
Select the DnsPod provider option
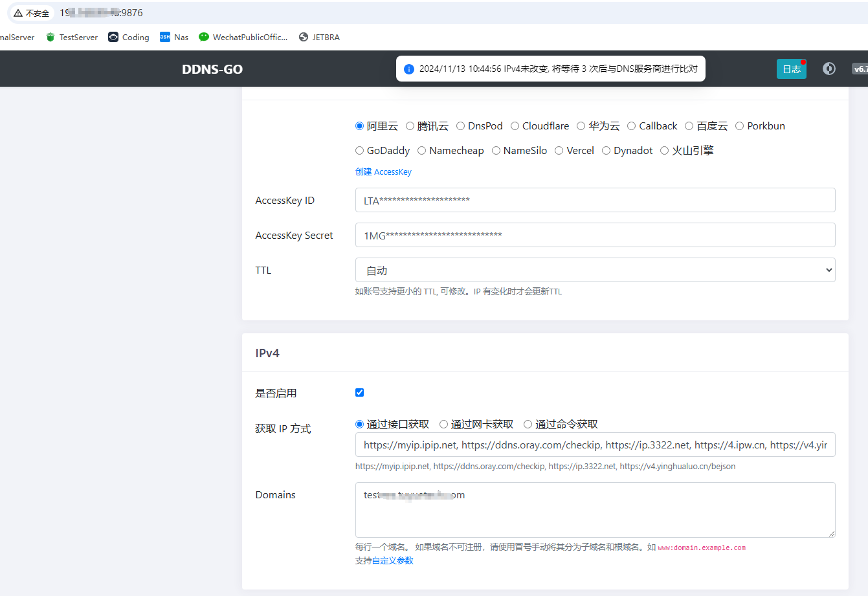point(460,126)
